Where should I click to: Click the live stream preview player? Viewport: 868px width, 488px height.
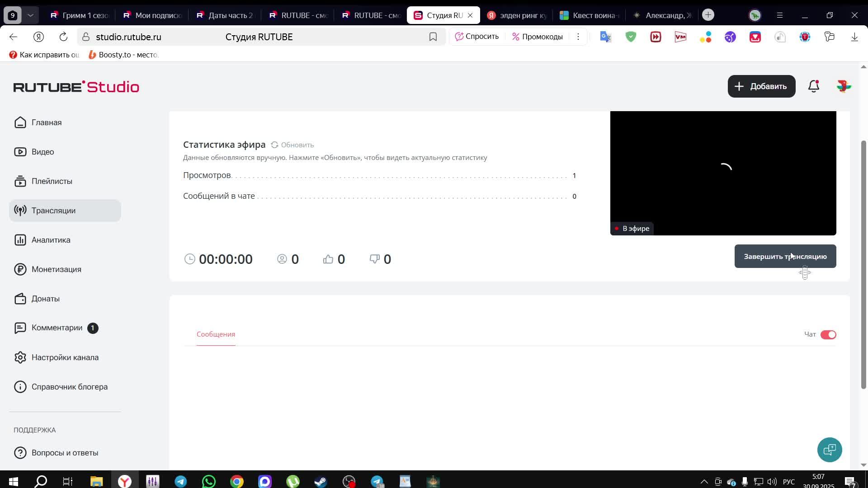click(x=723, y=173)
